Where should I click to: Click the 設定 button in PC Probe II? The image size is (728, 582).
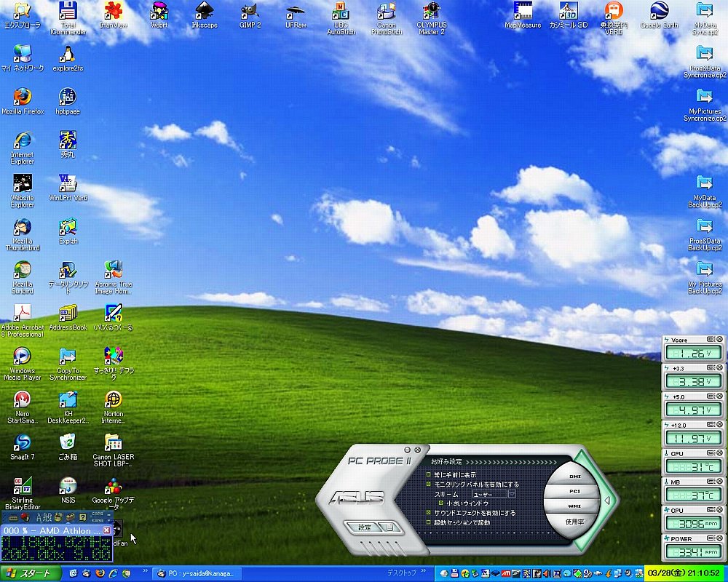pos(365,527)
